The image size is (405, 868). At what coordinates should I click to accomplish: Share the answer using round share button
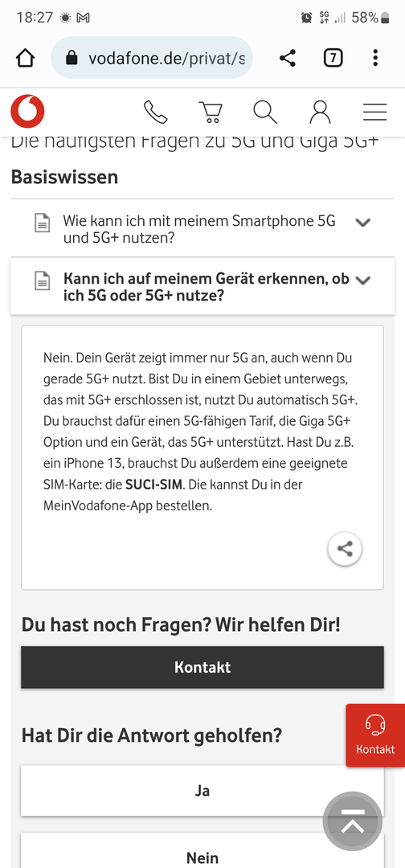tap(345, 549)
